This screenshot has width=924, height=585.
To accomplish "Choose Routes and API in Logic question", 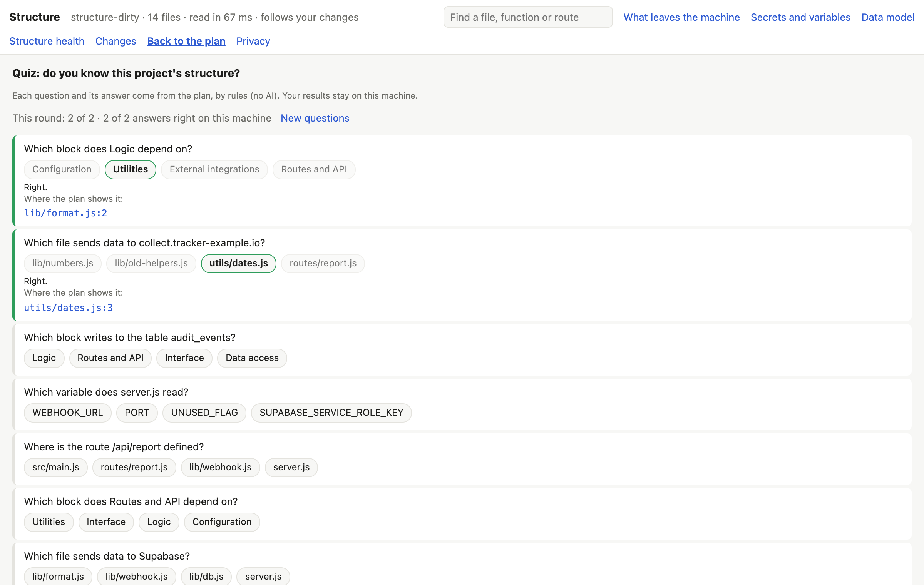I will (314, 169).
